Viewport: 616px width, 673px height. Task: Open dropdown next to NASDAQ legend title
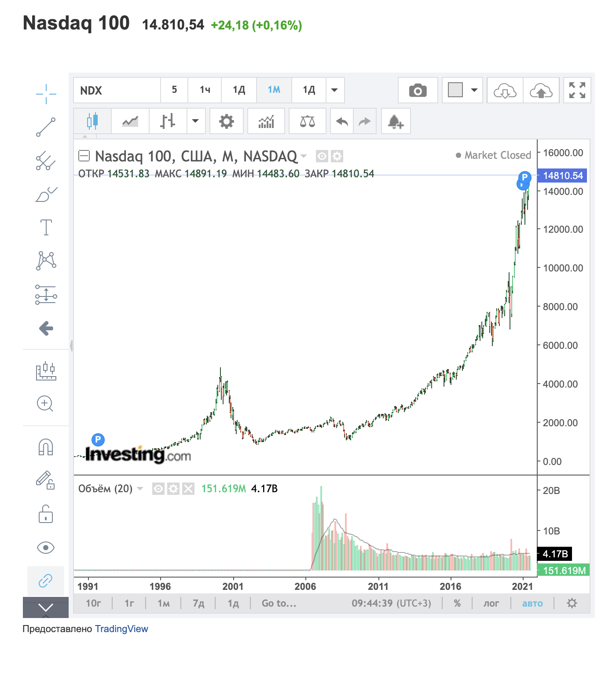304,156
